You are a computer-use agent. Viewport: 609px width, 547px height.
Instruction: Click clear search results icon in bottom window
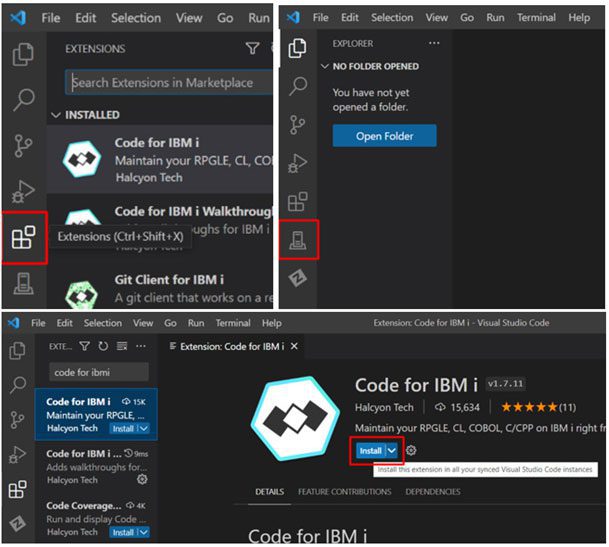122,346
